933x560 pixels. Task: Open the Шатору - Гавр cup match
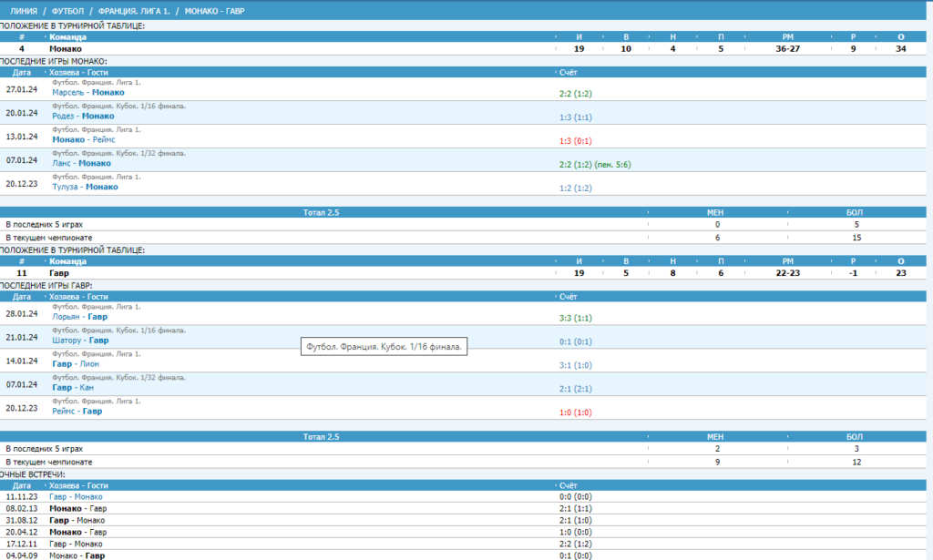point(80,341)
